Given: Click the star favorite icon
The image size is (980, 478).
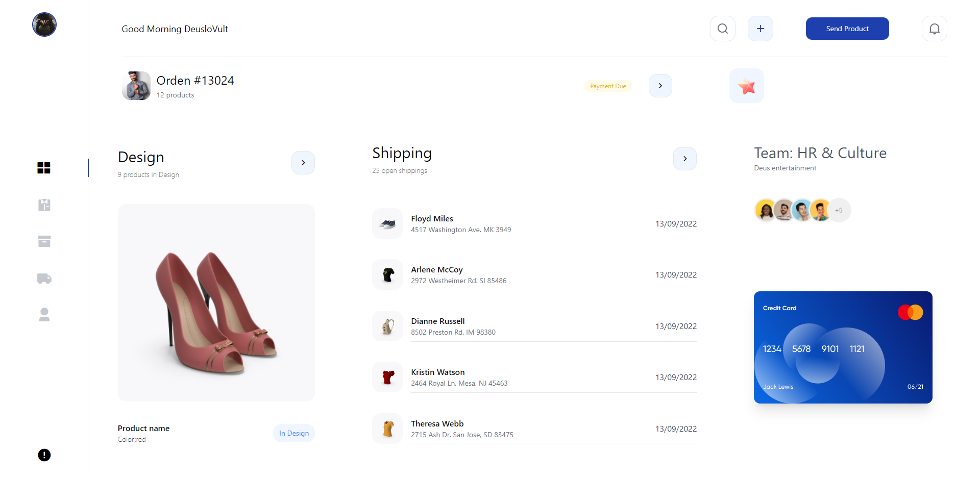Looking at the screenshot, I should pos(746,86).
